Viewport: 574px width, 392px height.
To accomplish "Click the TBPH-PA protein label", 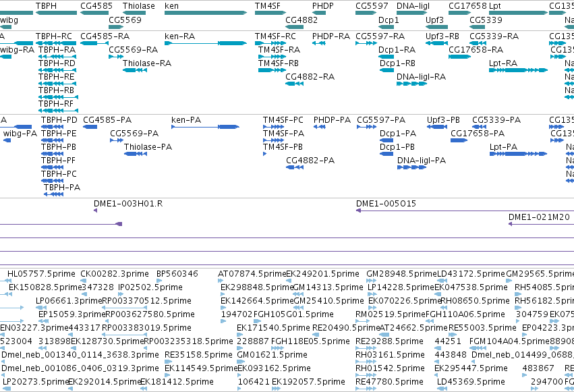I will (x=62, y=188).
